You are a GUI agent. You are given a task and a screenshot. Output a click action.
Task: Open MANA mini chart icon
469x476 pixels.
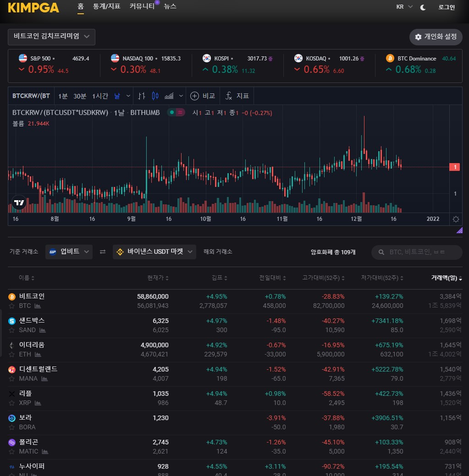(x=44, y=378)
